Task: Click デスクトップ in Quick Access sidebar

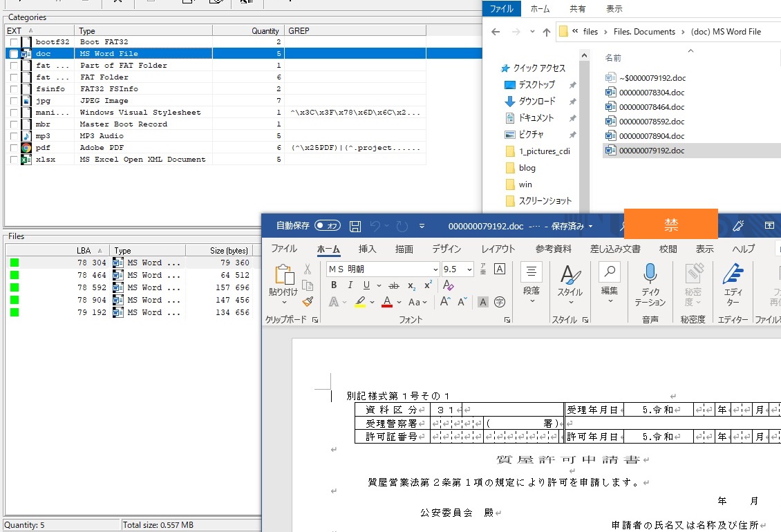Action: pos(536,84)
